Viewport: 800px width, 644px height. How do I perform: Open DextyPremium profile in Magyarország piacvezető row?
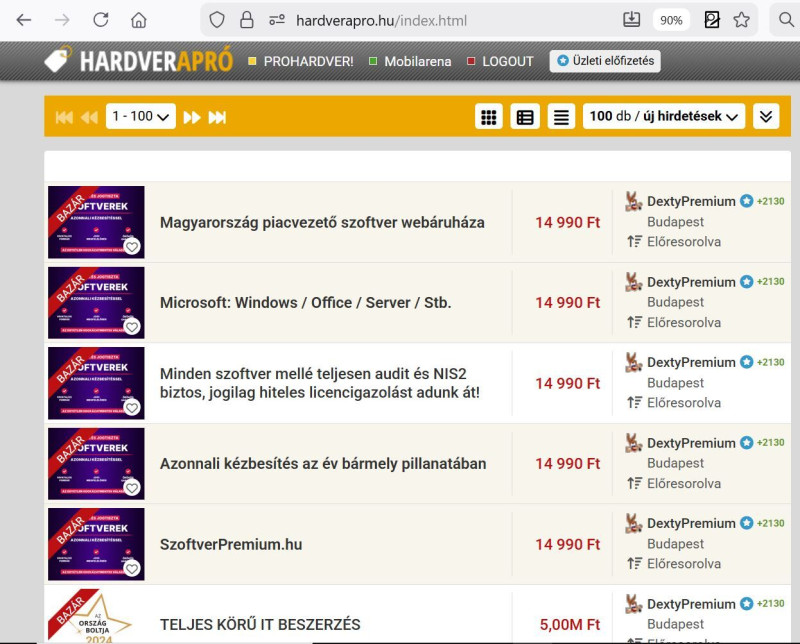[x=691, y=201]
